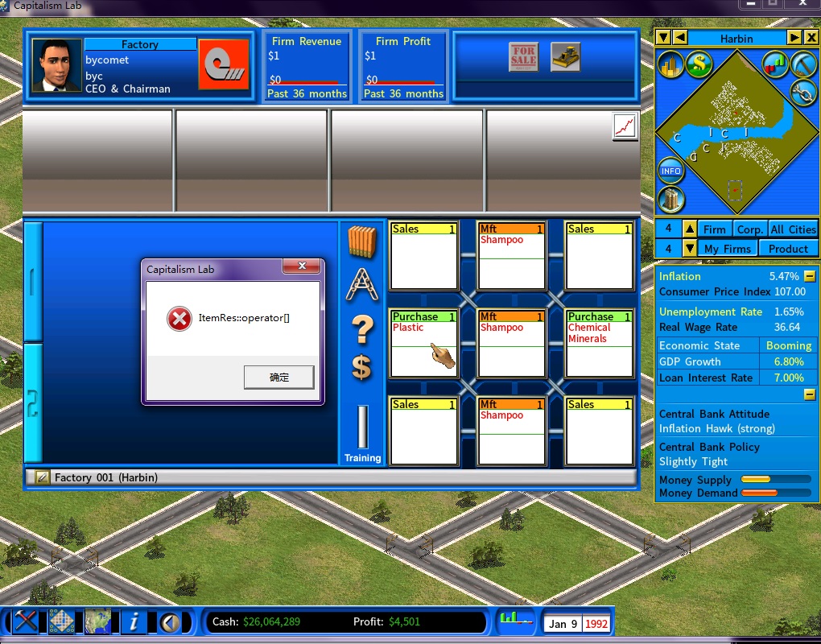The width and height of the screenshot is (821, 644).
Task: Click the build hammer-and-pickaxe icon in bottom bar
Action: (x=26, y=621)
